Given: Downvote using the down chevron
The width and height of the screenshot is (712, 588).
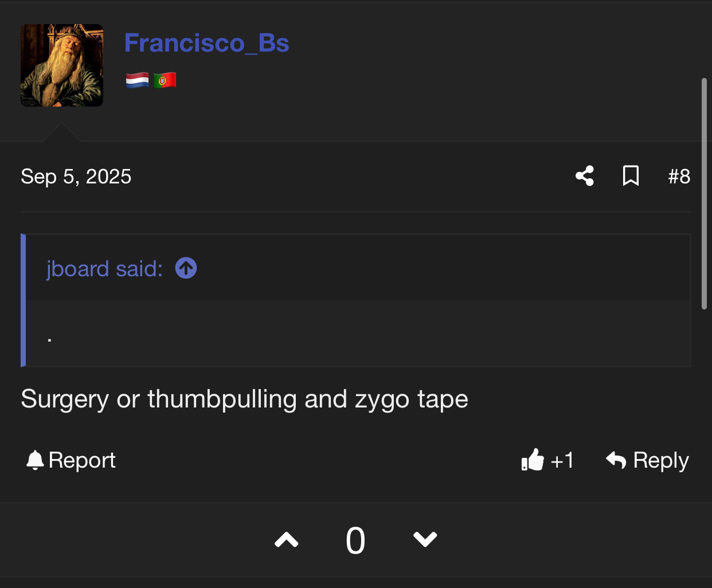Looking at the screenshot, I should 425,540.
